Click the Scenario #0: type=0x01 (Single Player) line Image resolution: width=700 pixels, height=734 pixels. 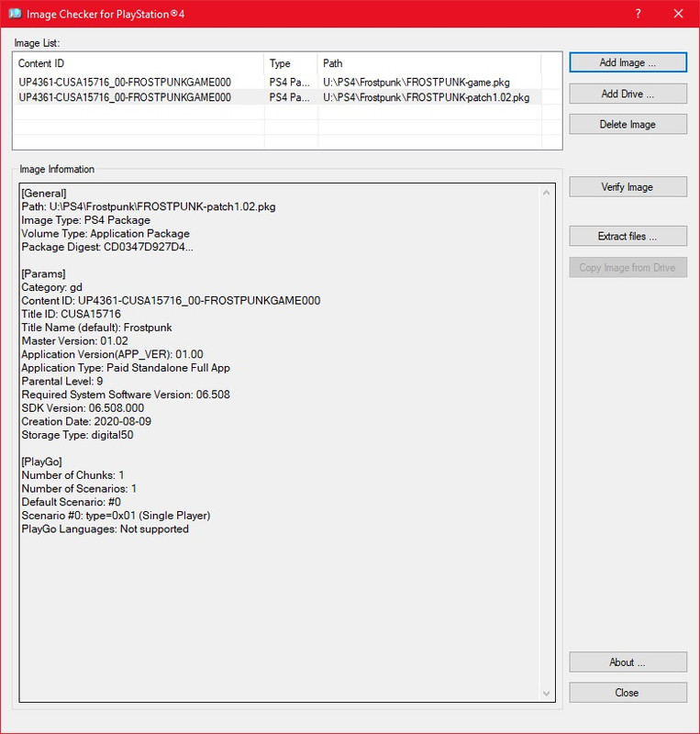[x=116, y=516]
